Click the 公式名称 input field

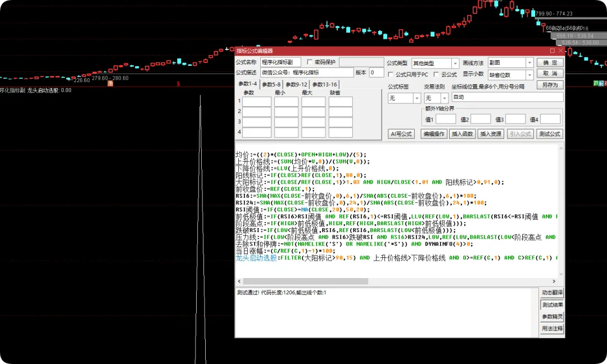(x=280, y=62)
